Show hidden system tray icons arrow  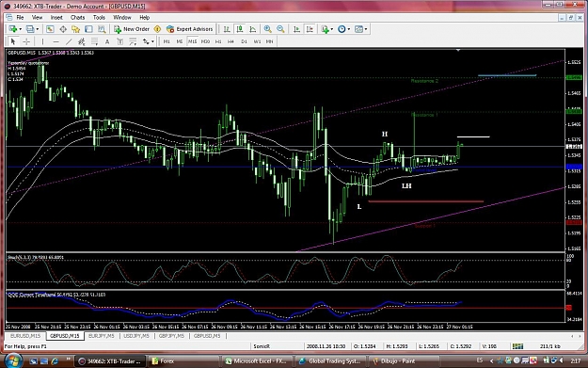click(x=491, y=360)
